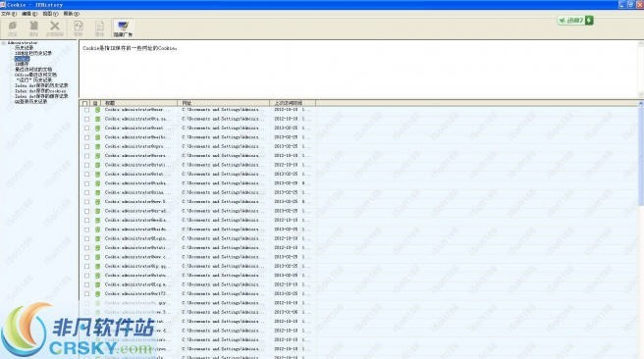Open the 帮助 menu
The image size is (644, 359).
click(x=71, y=14)
